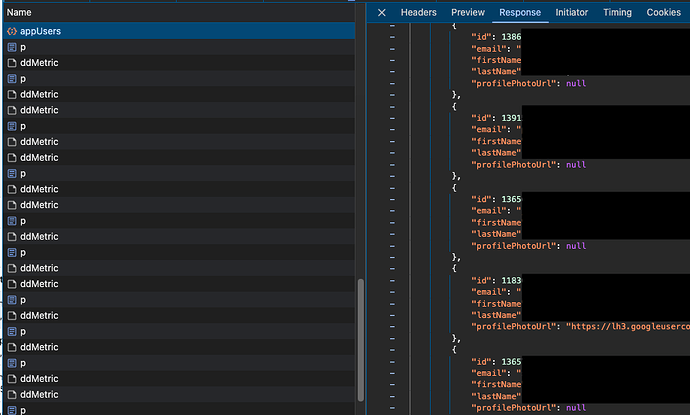Switch to the Cookies tab
The width and height of the screenshot is (690, 415).
click(663, 12)
